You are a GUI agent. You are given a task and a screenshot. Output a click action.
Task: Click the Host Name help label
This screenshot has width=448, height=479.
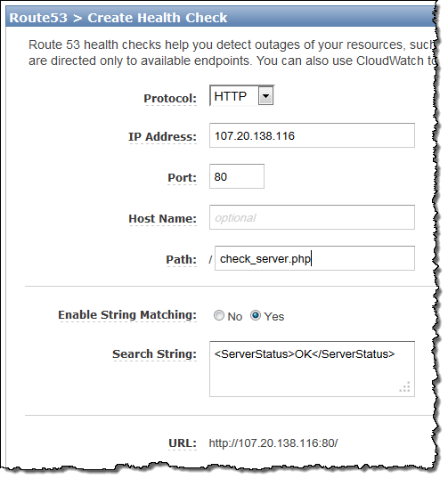coord(163,219)
